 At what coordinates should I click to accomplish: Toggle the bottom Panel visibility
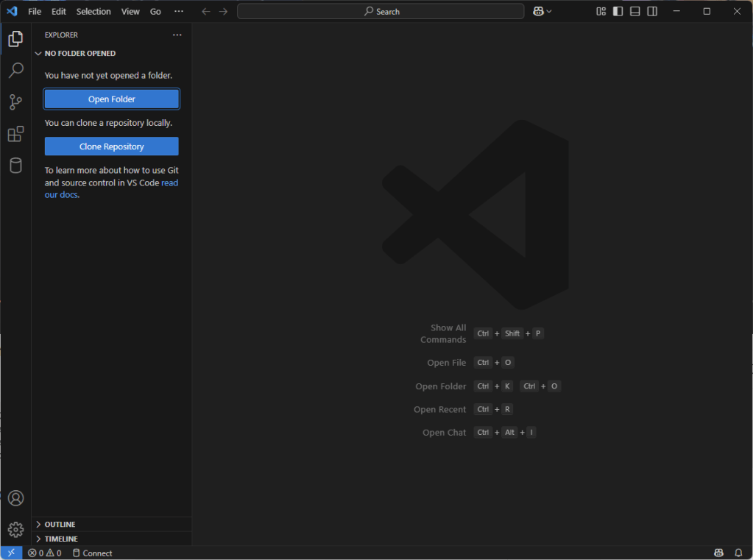[634, 11]
